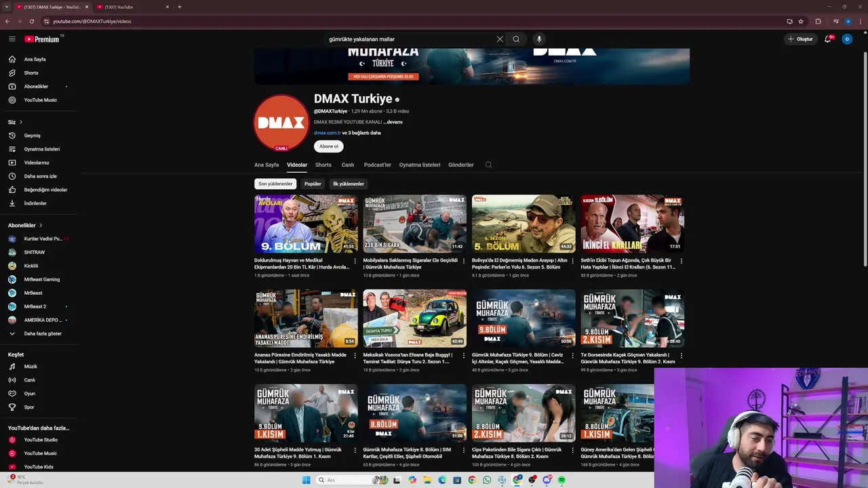The height and width of the screenshot is (488, 868).
Task: Click the Oluştur create button
Action: click(x=800, y=39)
